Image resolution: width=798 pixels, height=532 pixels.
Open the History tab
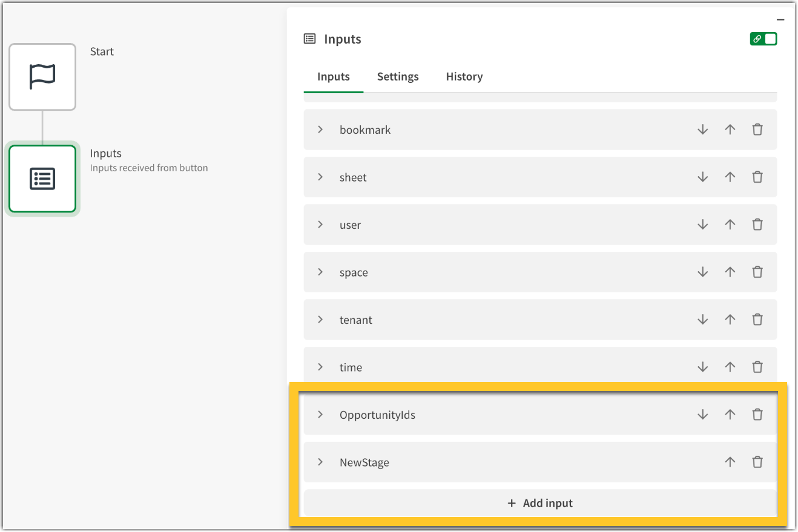[464, 77]
